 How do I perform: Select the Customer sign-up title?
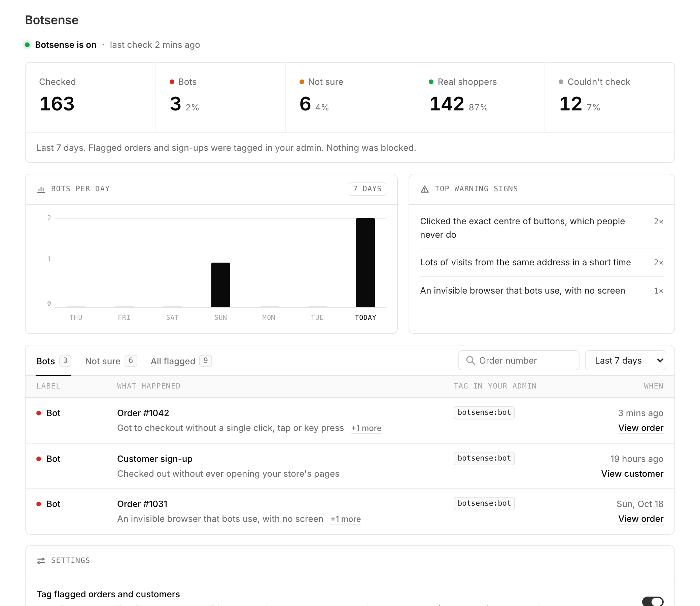click(155, 459)
